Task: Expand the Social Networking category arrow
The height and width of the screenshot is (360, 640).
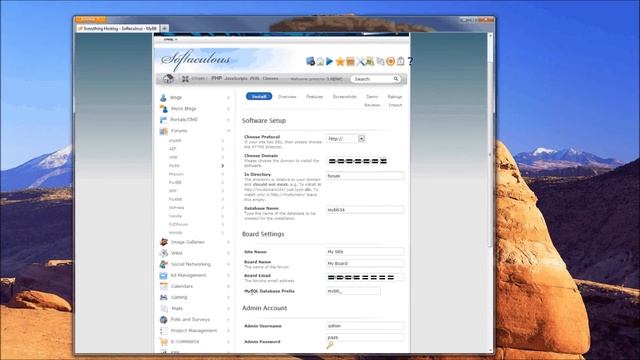Action: (228, 264)
